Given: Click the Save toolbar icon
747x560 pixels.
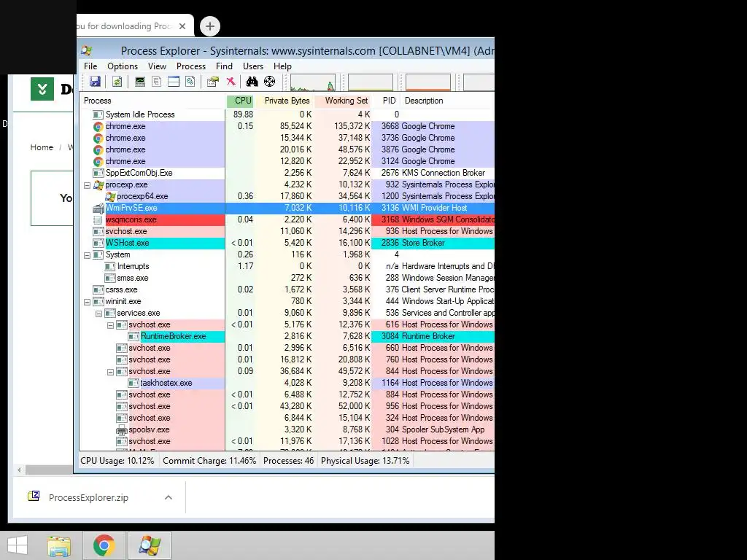Looking at the screenshot, I should 96,82.
